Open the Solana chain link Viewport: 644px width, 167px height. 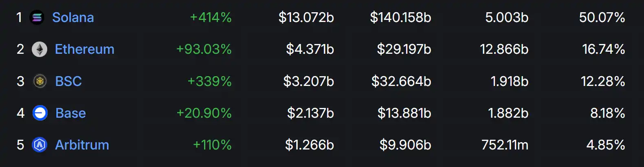coord(73,18)
